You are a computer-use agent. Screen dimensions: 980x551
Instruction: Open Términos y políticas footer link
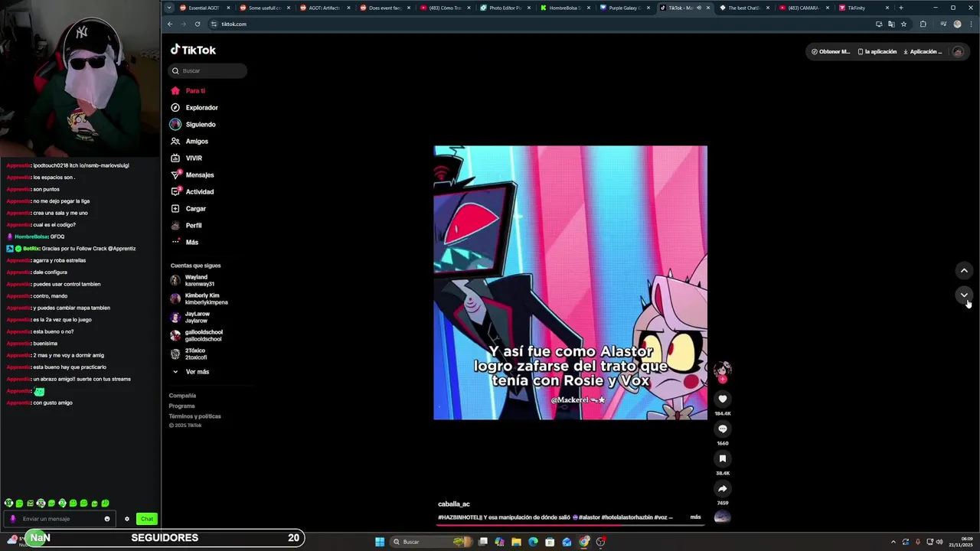click(194, 416)
